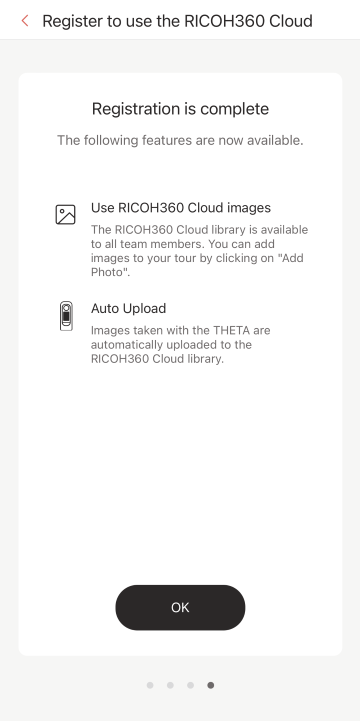The height and width of the screenshot is (721, 360).
Task: Select the second page indicator dot
Action: (170, 685)
